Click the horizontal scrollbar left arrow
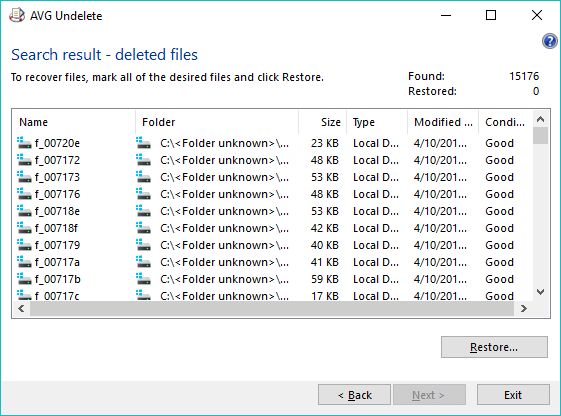Viewport: 561px width, 416px height. (x=21, y=308)
